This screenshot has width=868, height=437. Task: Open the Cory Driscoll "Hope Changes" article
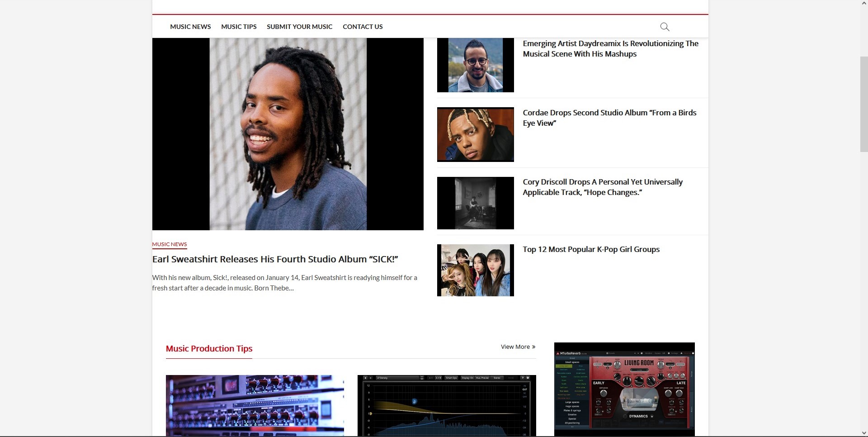(x=603, y=187)
